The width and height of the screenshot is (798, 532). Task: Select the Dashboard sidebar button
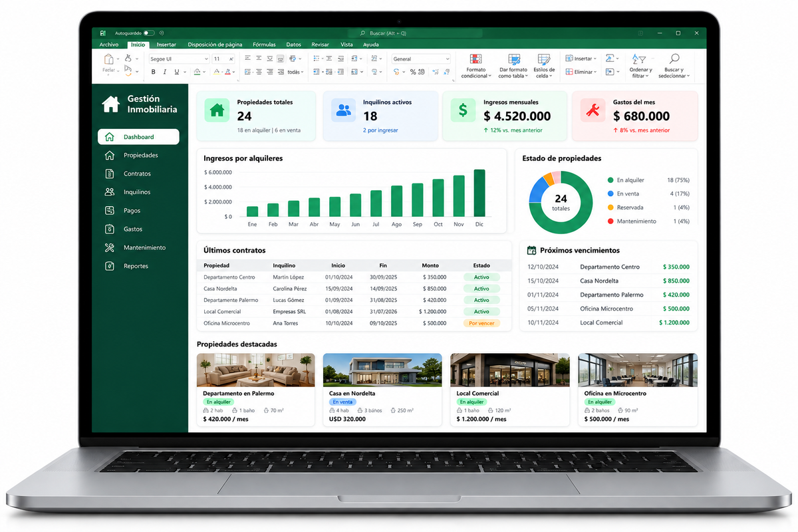(138, 137)
